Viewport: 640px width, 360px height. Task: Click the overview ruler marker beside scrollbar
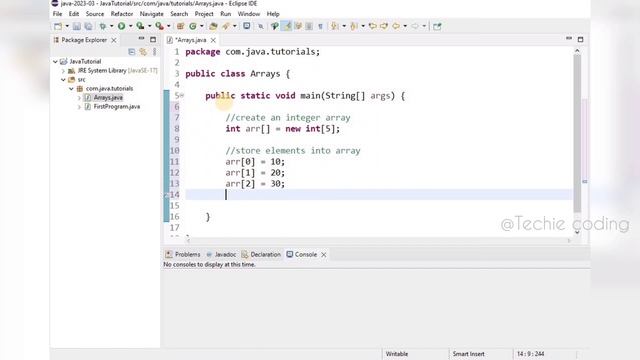[x=585, y=181]
